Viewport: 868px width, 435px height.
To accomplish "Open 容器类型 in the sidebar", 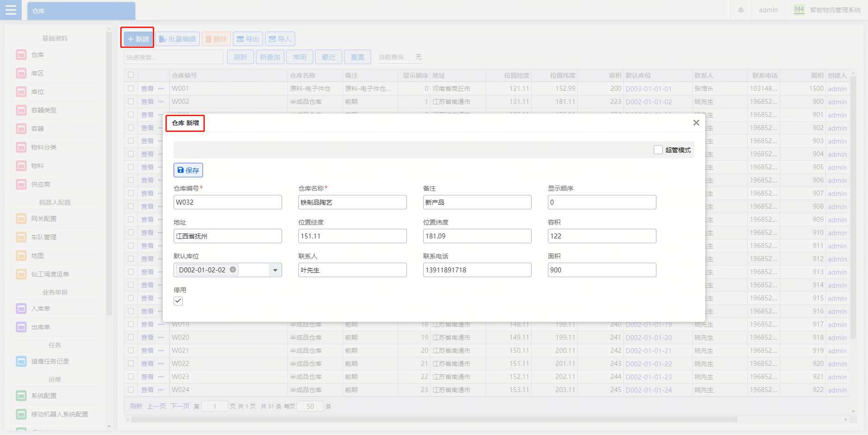I will pyautogui.click(x=55, y=110).
